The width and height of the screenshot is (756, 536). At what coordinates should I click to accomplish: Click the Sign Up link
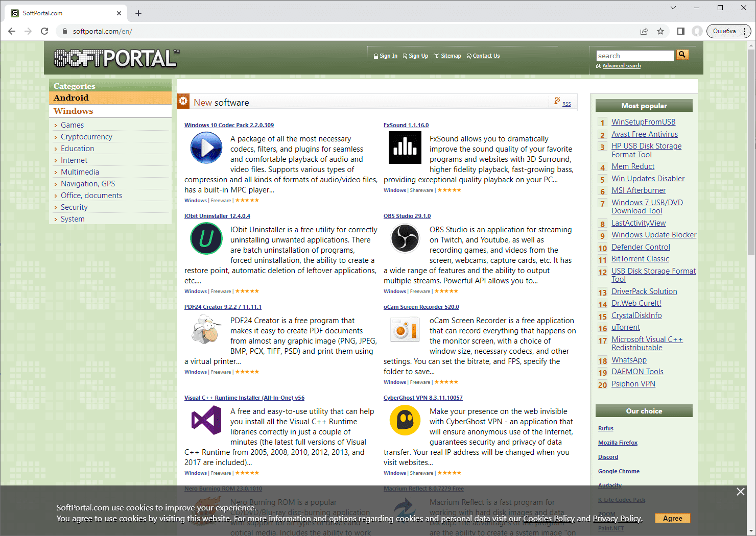click(x=418, y=56)
